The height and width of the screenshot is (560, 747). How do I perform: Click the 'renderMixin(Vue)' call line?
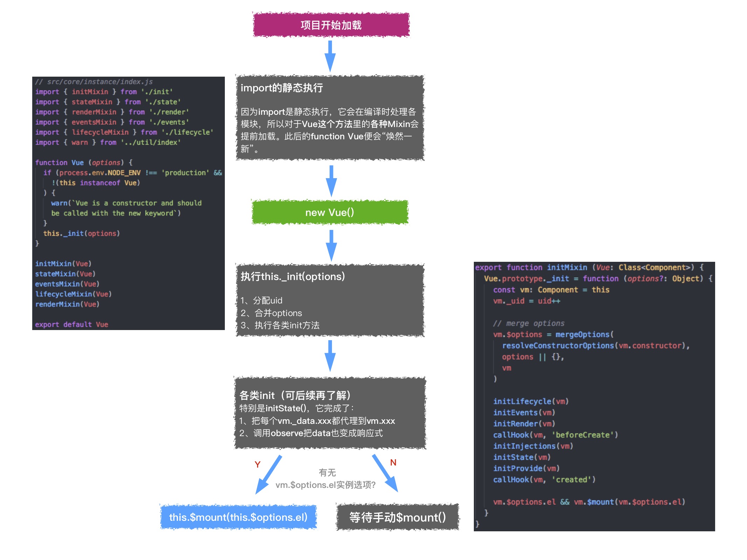click(68, 304)
